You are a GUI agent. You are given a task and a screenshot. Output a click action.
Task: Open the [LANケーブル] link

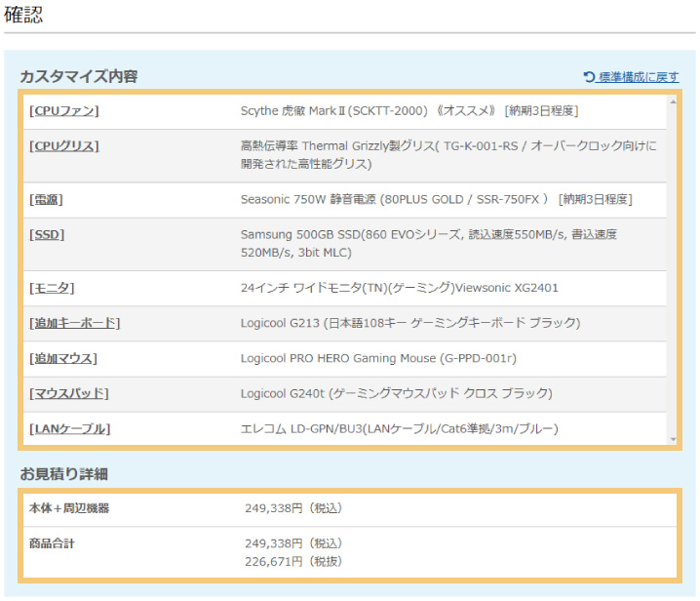click(x=69, y=429)
